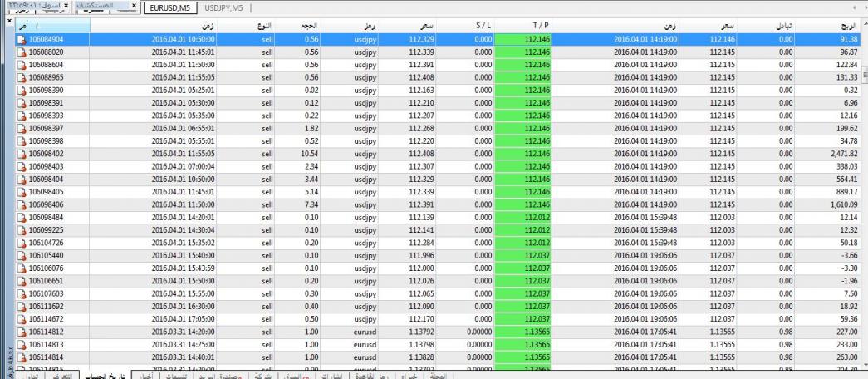This screenshot has height=379, width=868.
Task: Close the terminal panel with its X button
Action: click(x=7, y=20)
